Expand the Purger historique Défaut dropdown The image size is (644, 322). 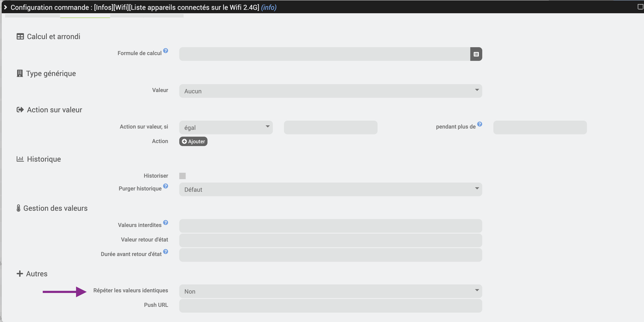point(330,189)
